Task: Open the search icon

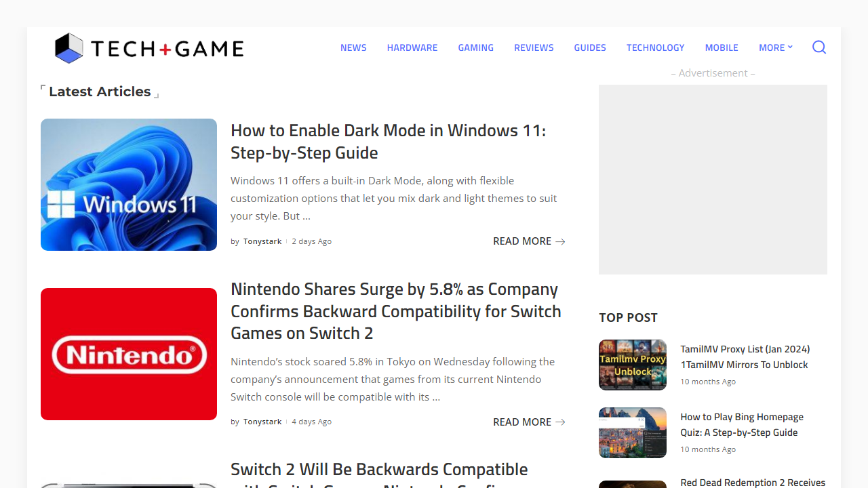Action: pos(818,47)
